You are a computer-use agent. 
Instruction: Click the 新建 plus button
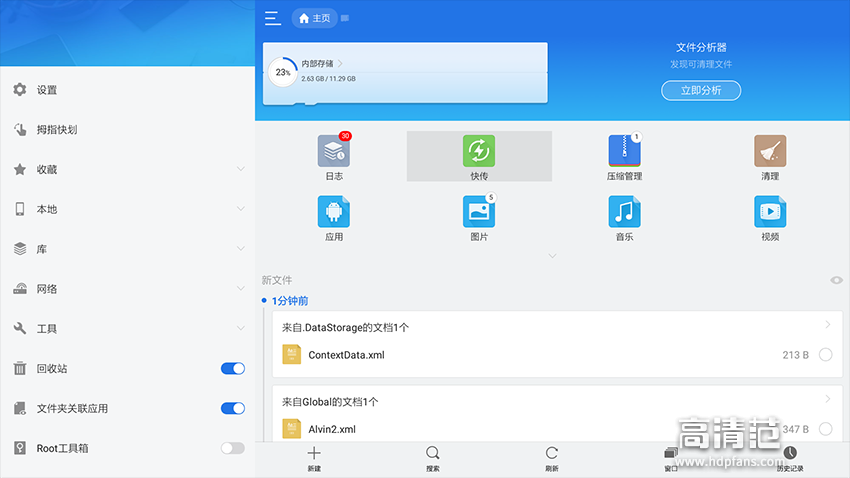pyautogui.click(x=314, y=458)
